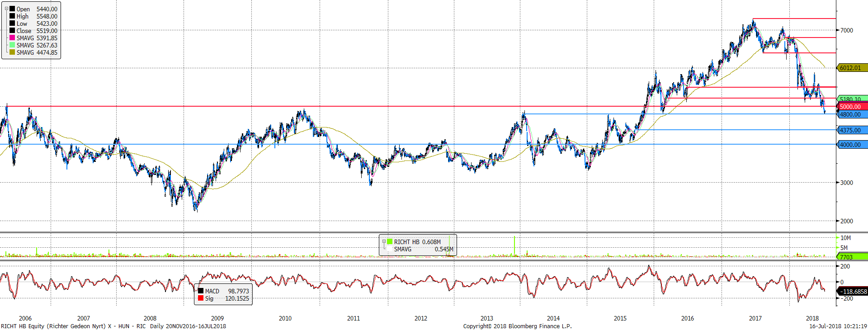Image resolution: width=868 pixels, height=330 pixels.
Task: Click the High series black swatch
Action: (x=12, y=16)
